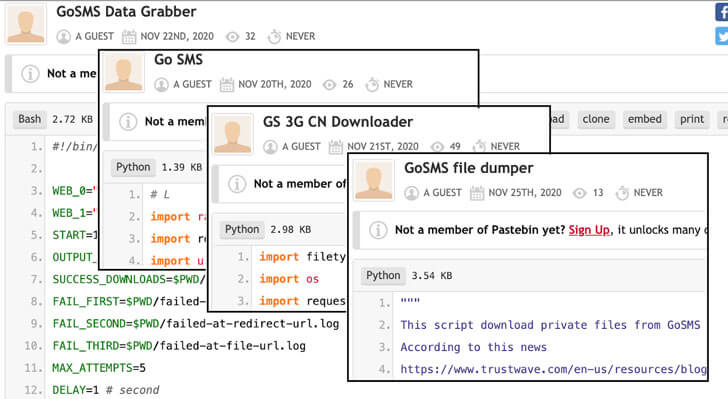Click calendar icon next to NOV 22ND, 2020

pos(129,36)
